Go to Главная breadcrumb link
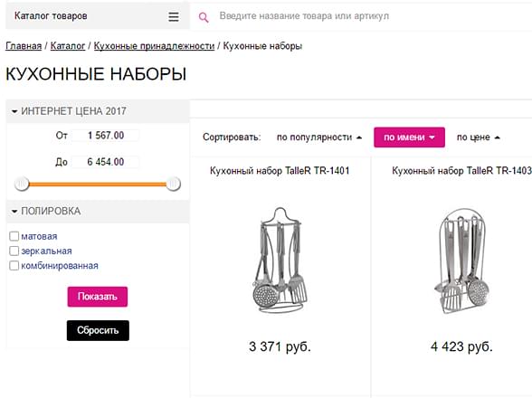The image size is (532, 398). click(24, 46)
